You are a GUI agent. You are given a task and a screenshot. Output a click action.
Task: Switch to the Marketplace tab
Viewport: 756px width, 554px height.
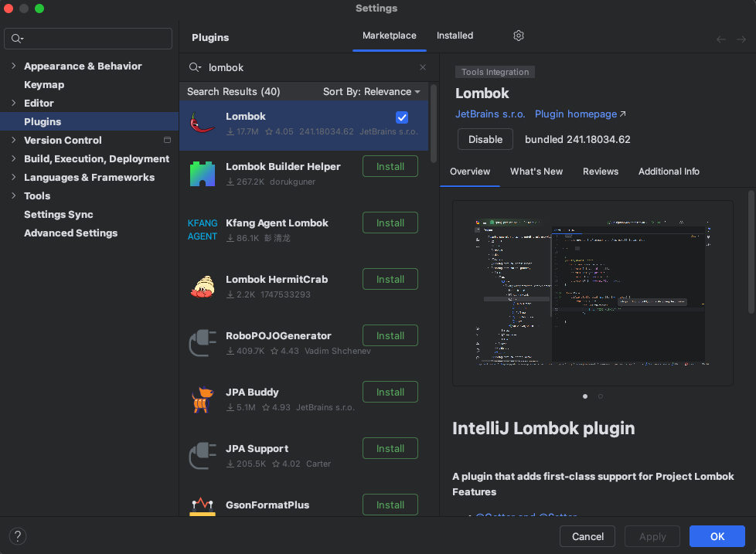[389, 36]
